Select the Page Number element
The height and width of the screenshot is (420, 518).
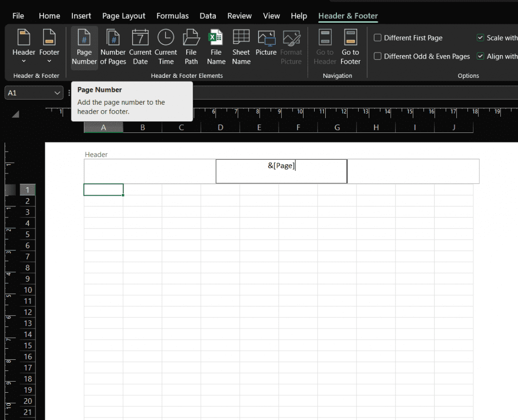pos(84,45)
